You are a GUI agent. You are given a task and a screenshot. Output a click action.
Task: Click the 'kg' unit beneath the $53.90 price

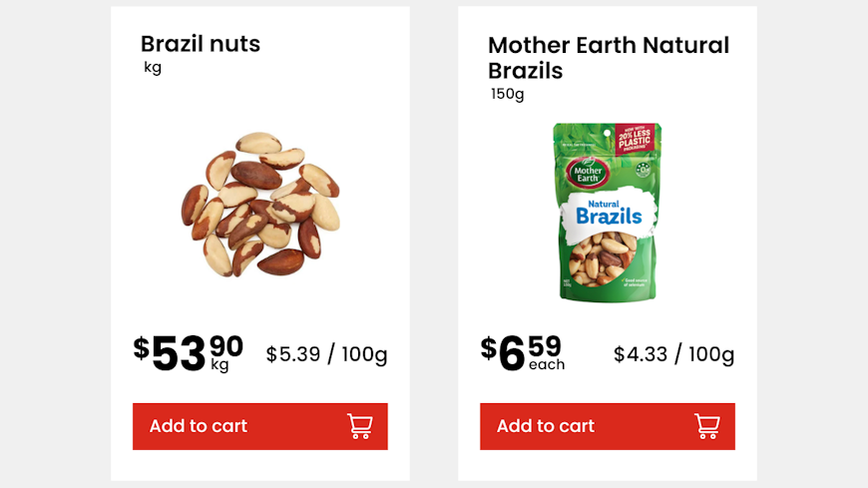tap(219, 365)
